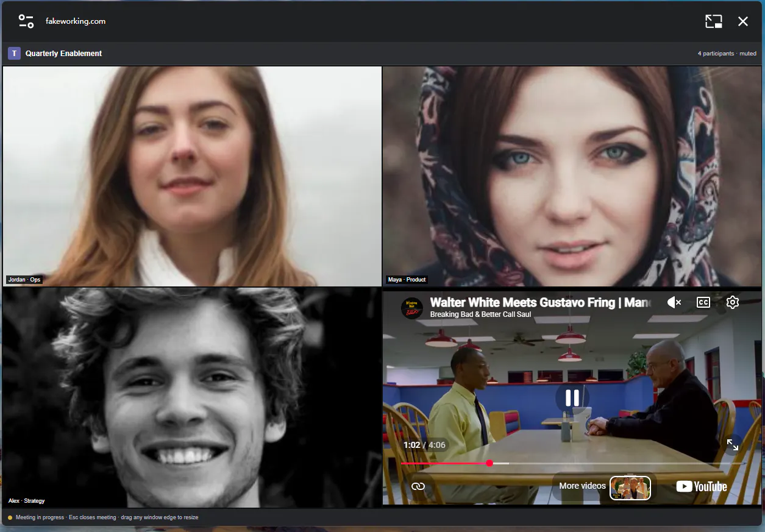Click the yellow meeting status dot

tap(10, 517)
